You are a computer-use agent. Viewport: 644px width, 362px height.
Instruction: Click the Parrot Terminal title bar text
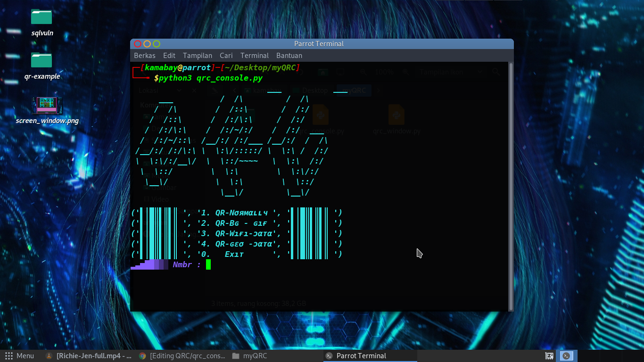(x=319, y=44)
